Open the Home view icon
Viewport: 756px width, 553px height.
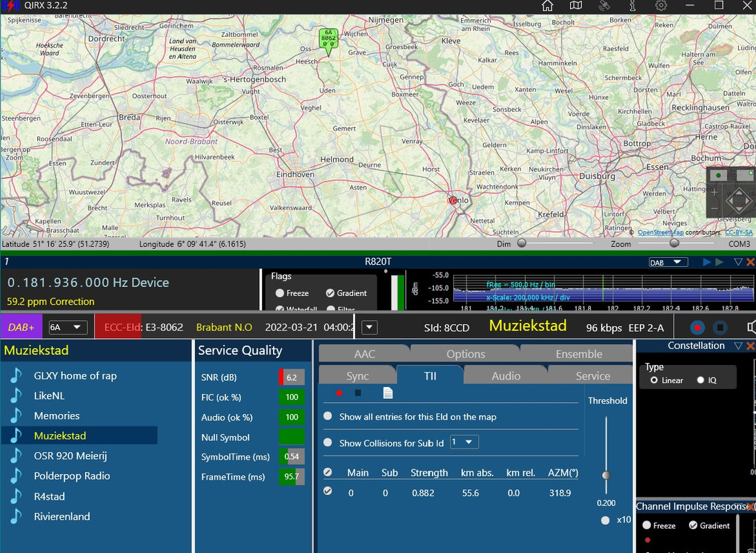point(547,6)
